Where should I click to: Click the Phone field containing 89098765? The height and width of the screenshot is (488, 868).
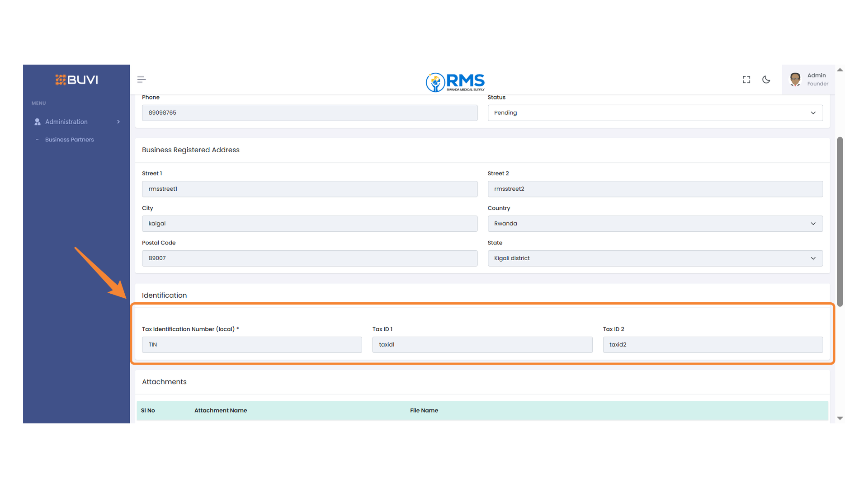[309, 113]
